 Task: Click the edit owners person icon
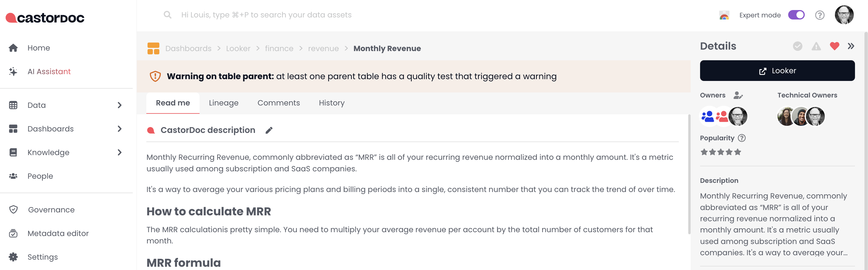point(738,95)
